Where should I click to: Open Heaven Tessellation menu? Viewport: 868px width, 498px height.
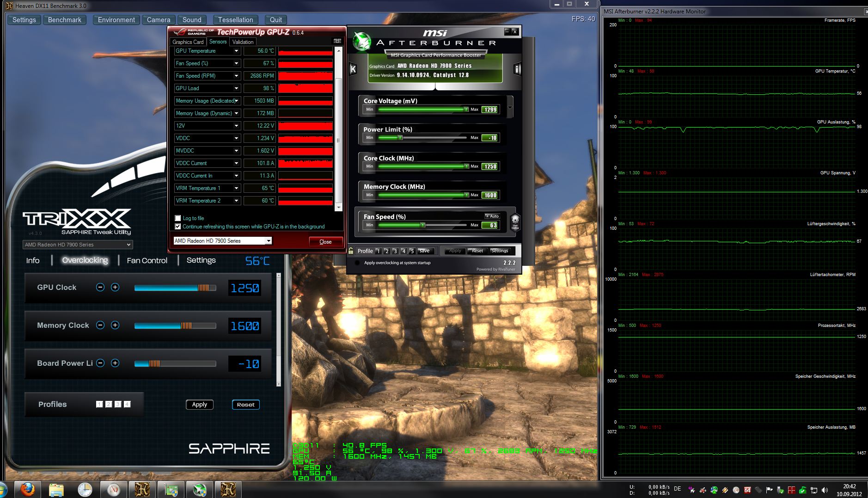(235, 20)
